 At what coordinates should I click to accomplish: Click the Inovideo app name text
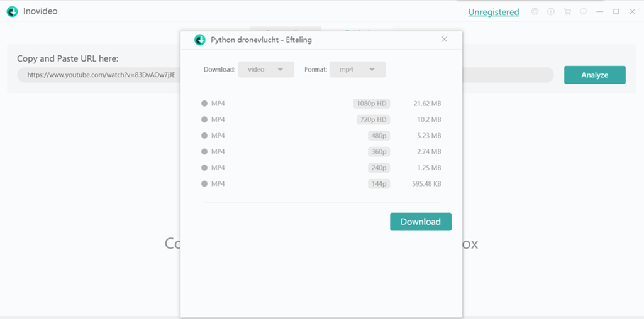40,11
